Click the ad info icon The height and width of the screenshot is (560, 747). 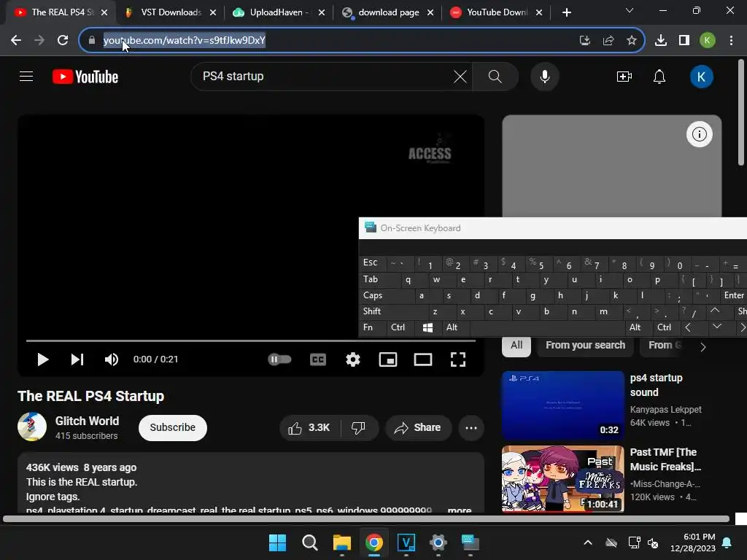click(700, 134)
